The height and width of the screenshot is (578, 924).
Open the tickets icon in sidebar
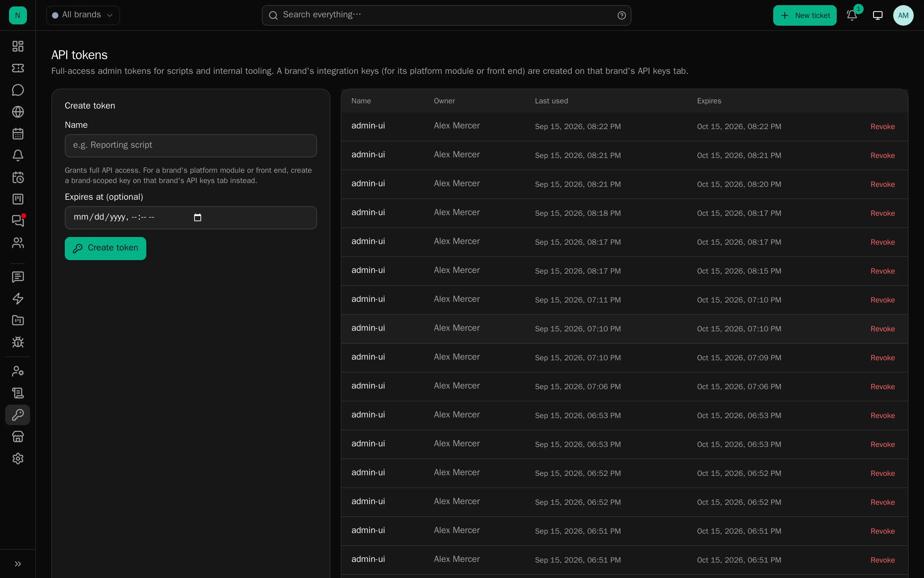pyautogui.click(x=18, y=68)
